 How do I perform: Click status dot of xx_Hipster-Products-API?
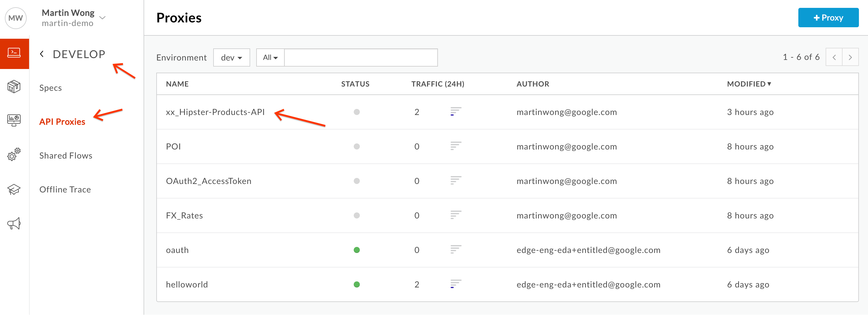click(356, 112)
